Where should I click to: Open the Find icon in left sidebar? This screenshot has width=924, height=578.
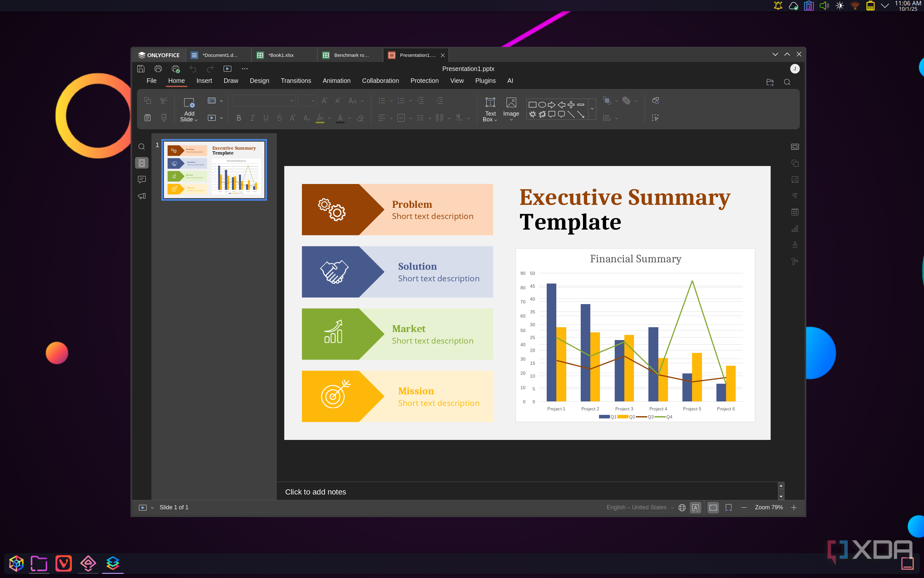coord(142,147)
